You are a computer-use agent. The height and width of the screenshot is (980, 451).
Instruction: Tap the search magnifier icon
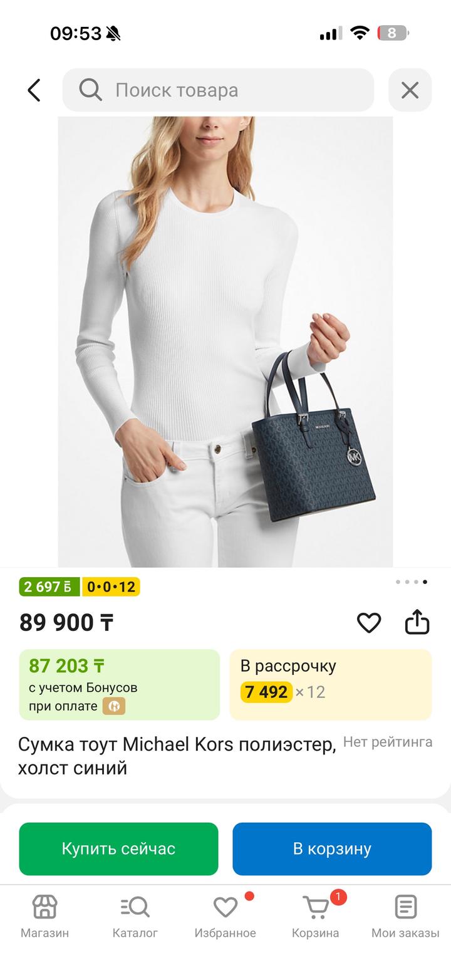(90, 90)
